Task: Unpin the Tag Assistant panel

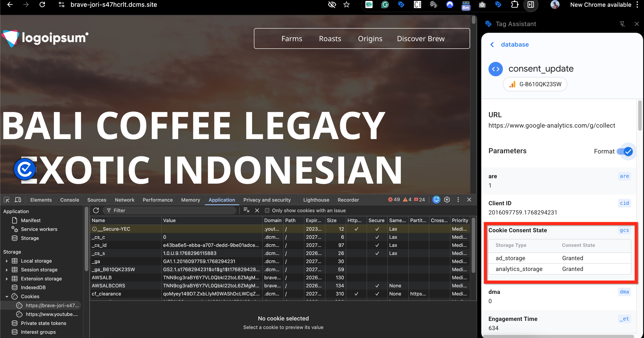Action: pyautogui.click(x=622, y=24)
